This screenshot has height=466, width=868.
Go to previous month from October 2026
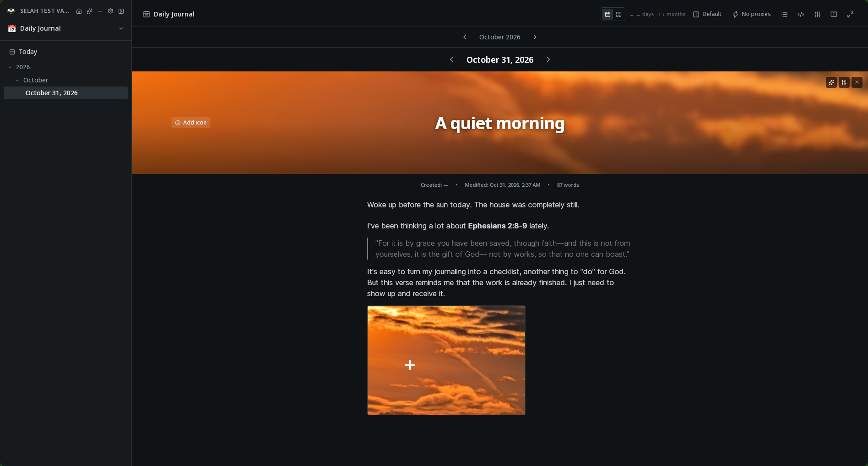pyautogui.click(x=465, y=37)
